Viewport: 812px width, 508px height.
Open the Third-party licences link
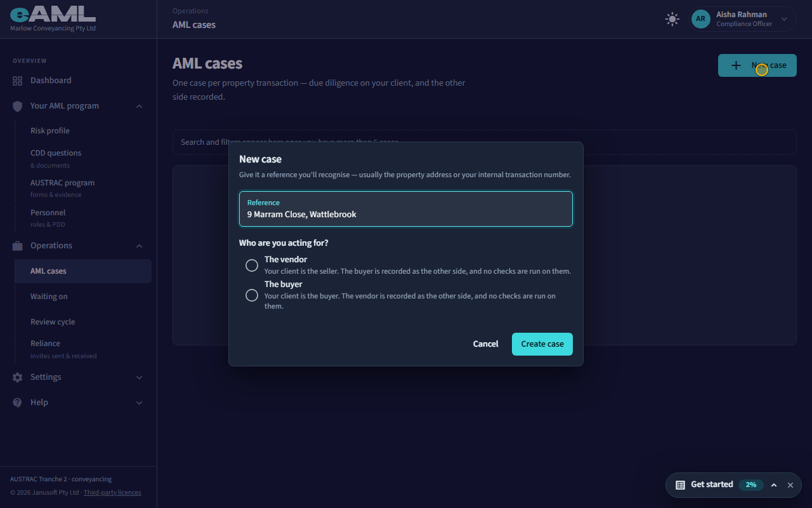[x=112, y=492]
